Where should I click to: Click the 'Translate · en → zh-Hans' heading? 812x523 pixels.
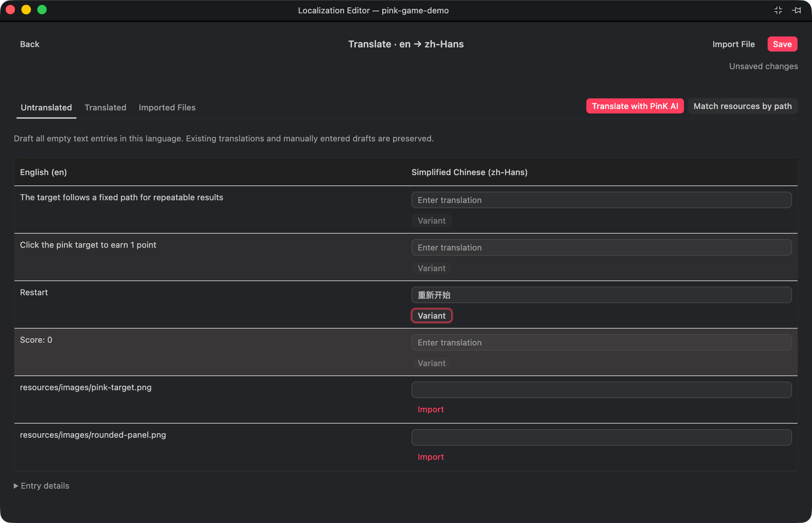(406, 44)
